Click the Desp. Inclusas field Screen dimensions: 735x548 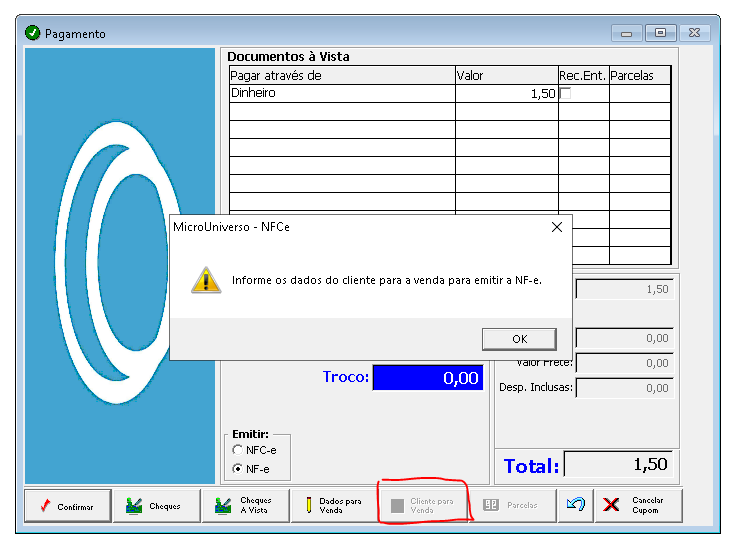tap(625, 388)
